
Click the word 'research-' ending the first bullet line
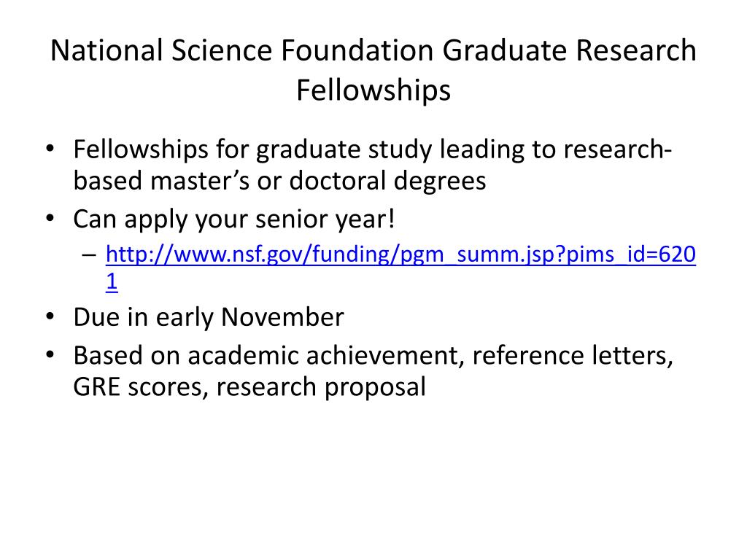[617, 149]
